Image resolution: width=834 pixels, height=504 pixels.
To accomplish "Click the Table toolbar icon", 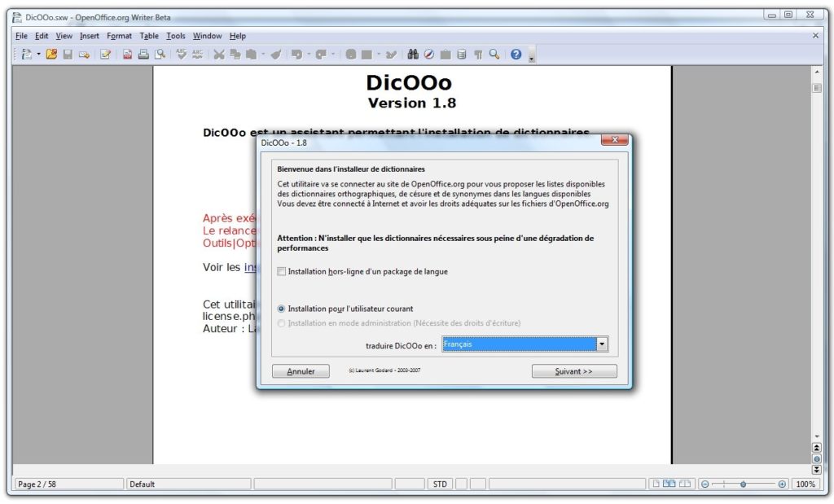I will (367, 55).
